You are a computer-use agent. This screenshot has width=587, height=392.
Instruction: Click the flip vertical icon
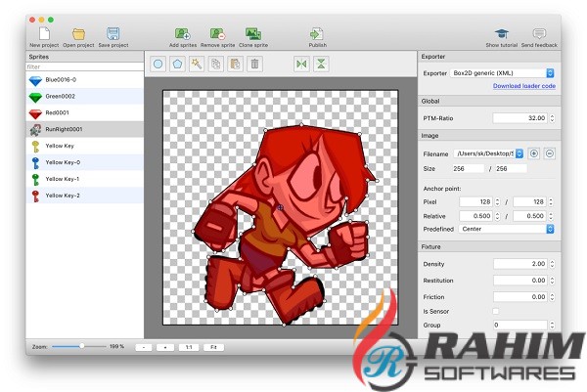click(x=321, y=64)
